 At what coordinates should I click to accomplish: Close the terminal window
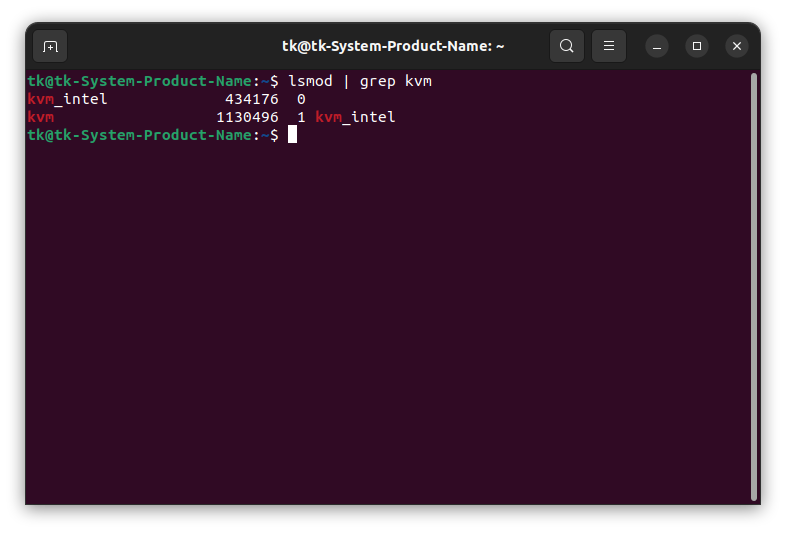click(737, 46)
